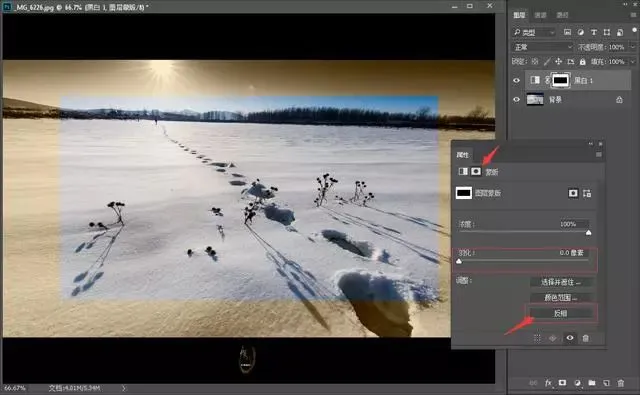Open the 正常 blend mode dropdown
This screenshot has width=640, height=395.
(543, 47)
